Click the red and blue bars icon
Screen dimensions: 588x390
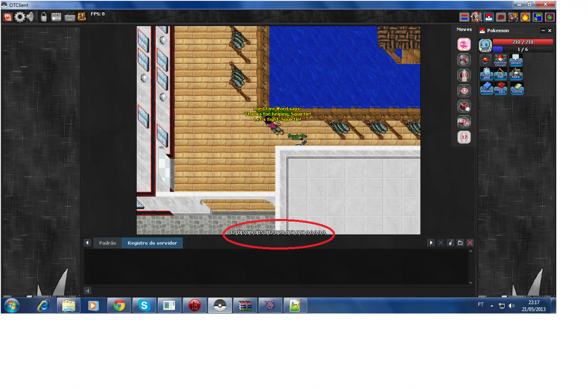464,17
